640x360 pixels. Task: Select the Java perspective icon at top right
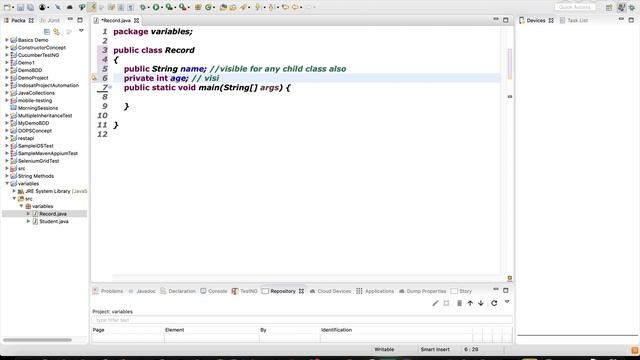[x=621, y=8]
